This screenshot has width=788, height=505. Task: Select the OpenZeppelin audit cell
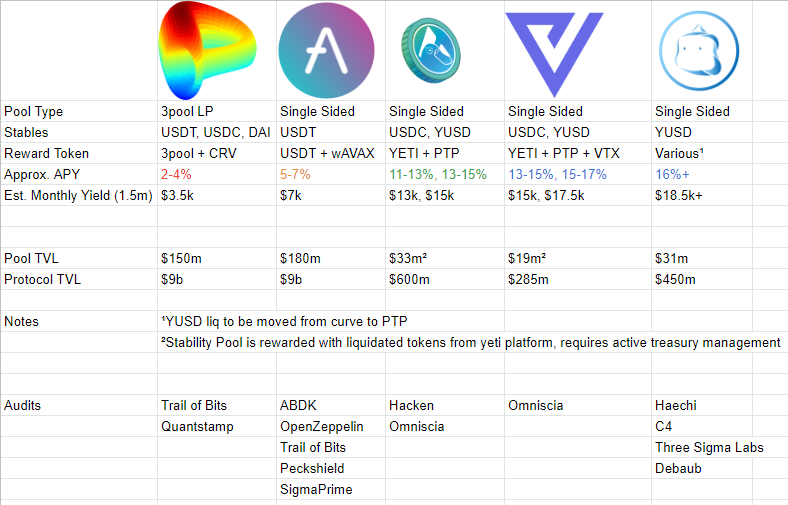tap(321, 426)
